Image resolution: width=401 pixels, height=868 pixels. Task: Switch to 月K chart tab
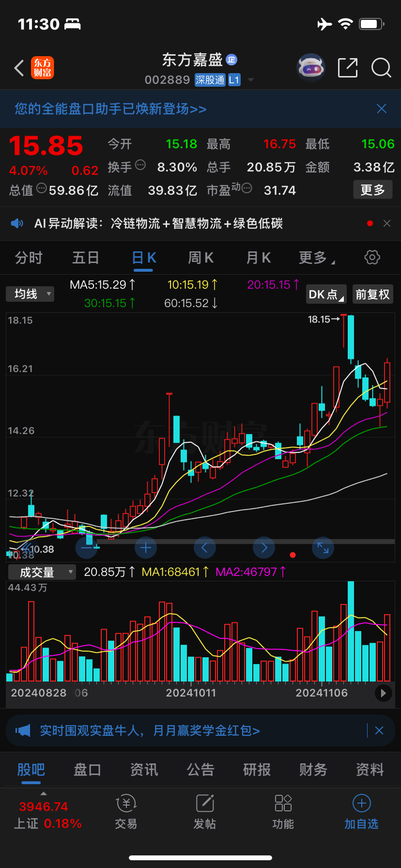(259, 258)
